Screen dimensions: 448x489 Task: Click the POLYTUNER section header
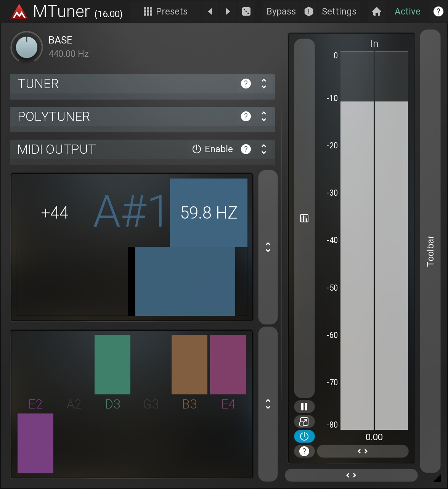point(143,116)
